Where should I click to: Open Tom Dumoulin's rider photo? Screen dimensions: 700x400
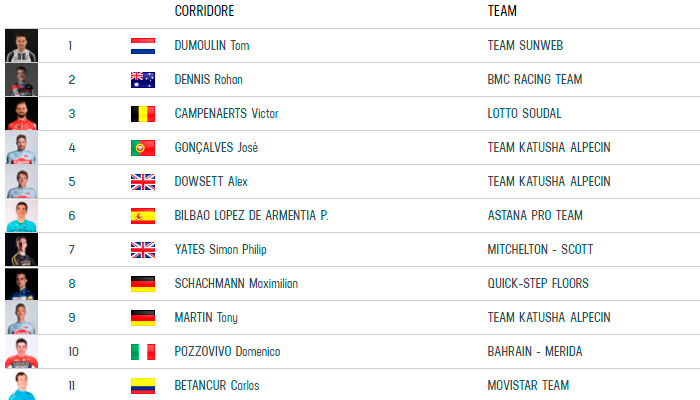[21, 46]
